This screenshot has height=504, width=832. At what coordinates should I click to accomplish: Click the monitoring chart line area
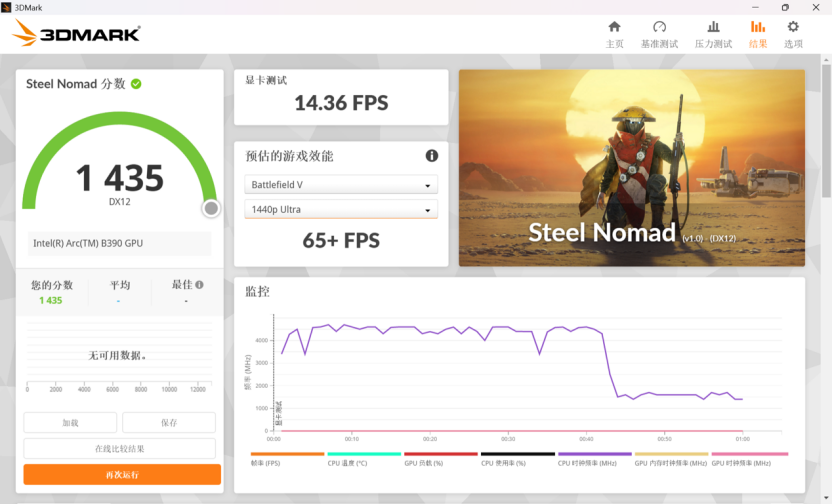point(527,373)
